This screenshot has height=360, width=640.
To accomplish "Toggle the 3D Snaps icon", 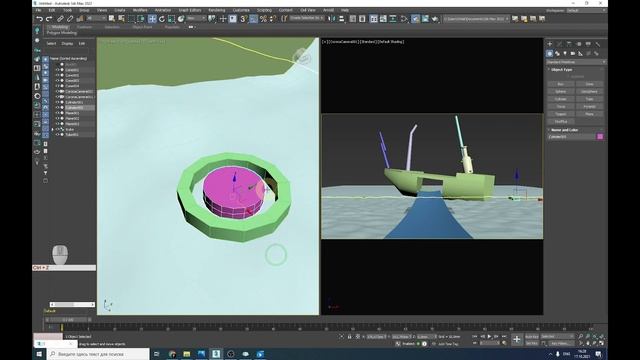I will (x=243, y=19).
